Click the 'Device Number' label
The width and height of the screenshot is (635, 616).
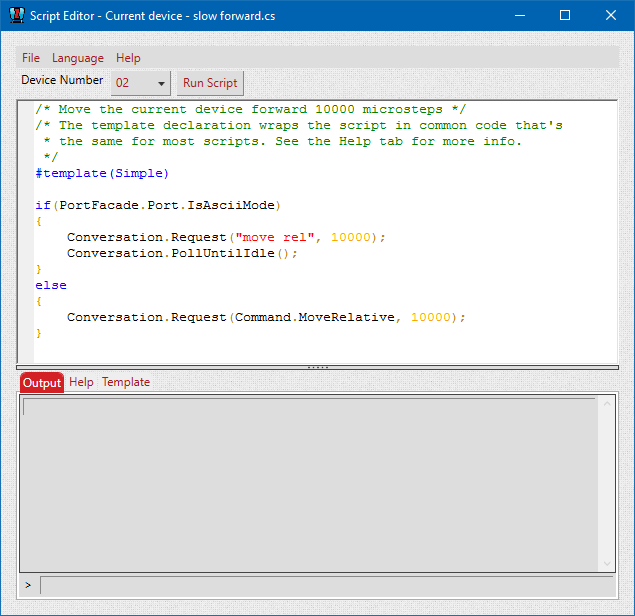point(62,80)
